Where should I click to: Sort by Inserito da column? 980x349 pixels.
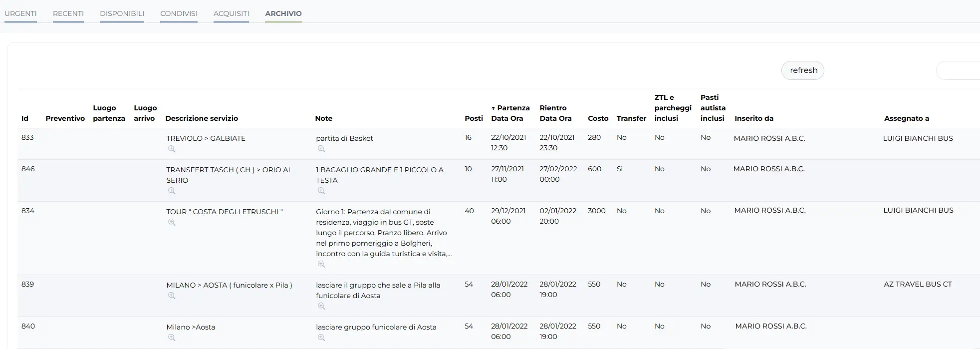click(x=754, y=118)
